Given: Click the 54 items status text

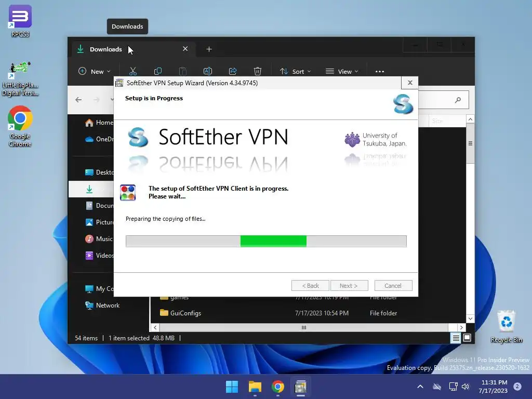Looking at the screenshot, I should [x=86, y=338].
